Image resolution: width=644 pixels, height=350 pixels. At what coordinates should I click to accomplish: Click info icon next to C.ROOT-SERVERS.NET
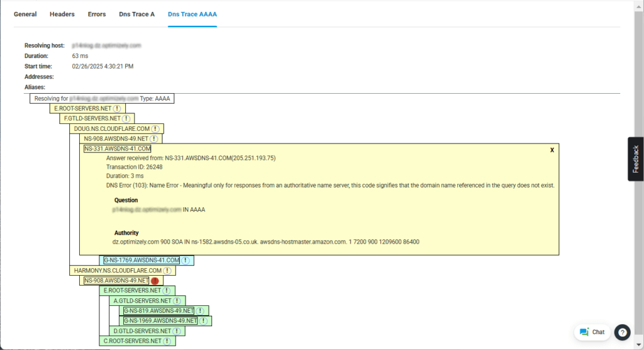[167, 341]
